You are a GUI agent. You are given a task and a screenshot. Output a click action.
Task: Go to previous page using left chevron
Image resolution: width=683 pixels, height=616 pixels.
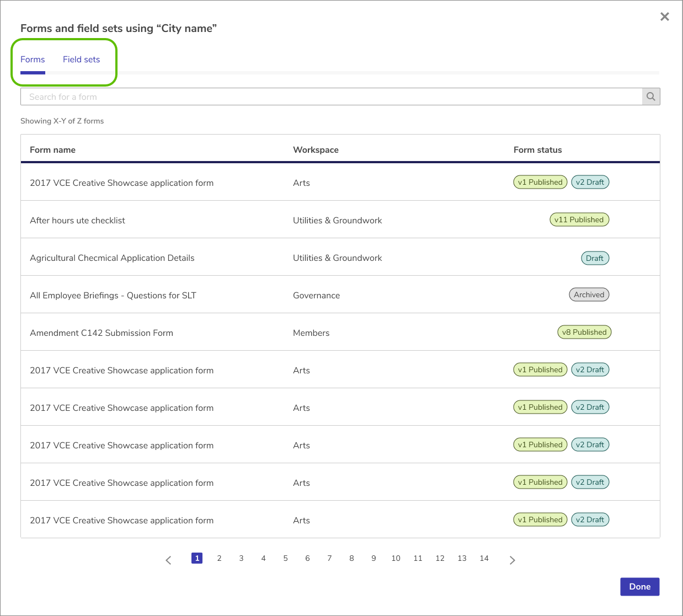point(168,560)
